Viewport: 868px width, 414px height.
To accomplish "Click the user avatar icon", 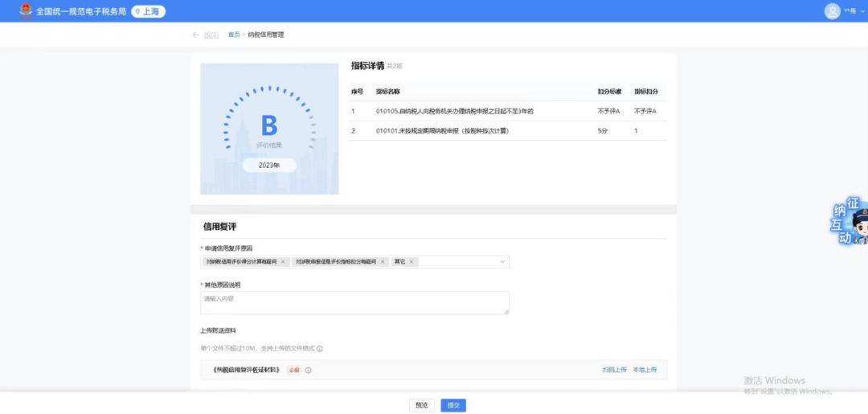I will tap(832, 11).
